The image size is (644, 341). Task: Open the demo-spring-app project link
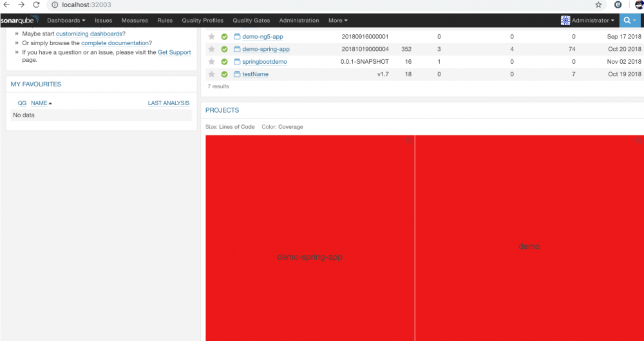pyautogui.click(x=266, y=49)
